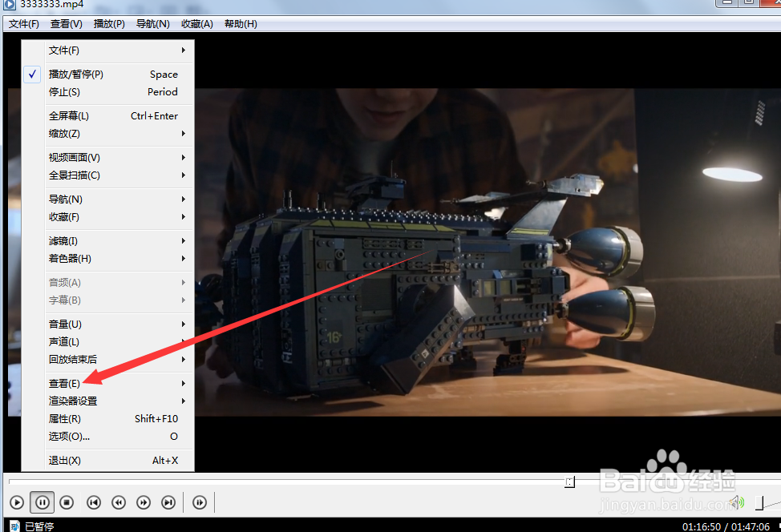The height and width of the screenshot is (532, 781).
Task: Click the fast-forward (increase speed) button
Action: [144, 502]
